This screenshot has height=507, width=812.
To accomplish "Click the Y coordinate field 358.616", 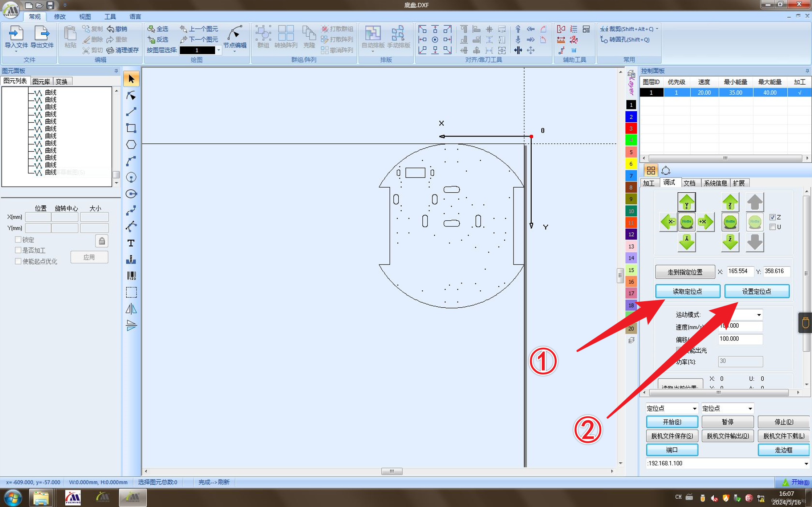I will point(776,271).
